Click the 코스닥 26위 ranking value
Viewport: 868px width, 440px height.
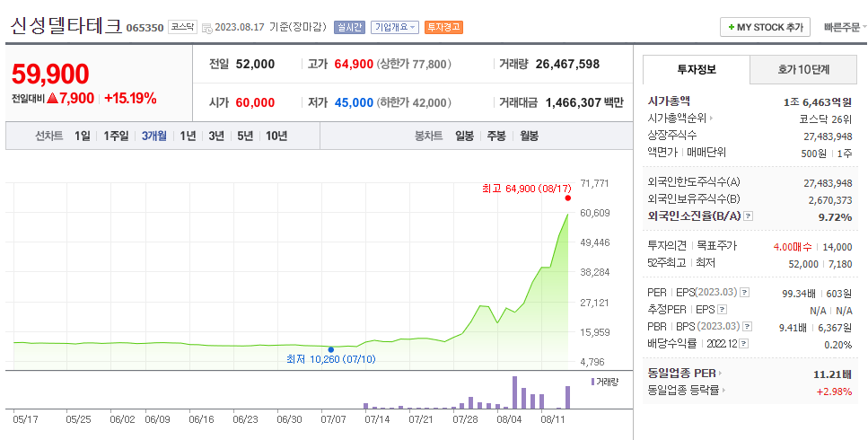tap(826, 119)
